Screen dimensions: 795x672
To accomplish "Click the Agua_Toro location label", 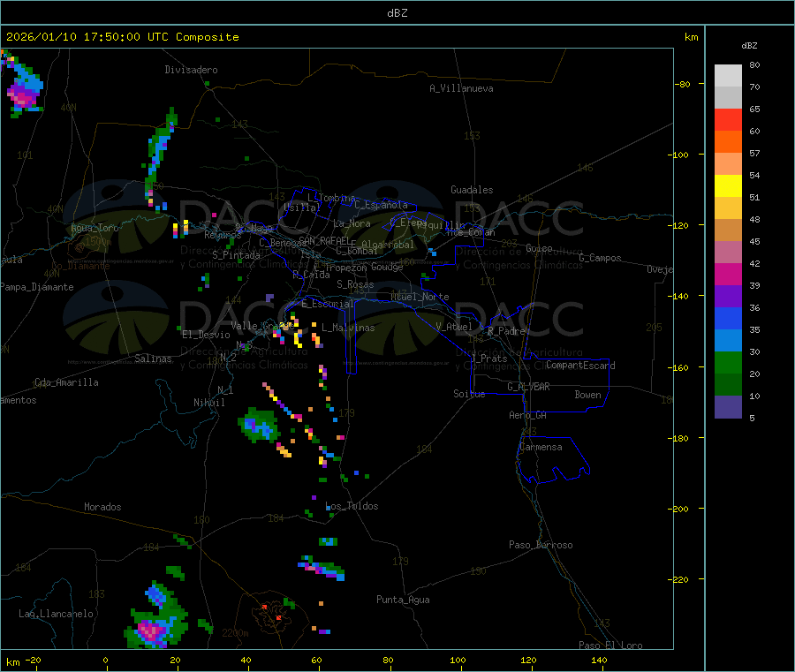I will pos(95,228).
